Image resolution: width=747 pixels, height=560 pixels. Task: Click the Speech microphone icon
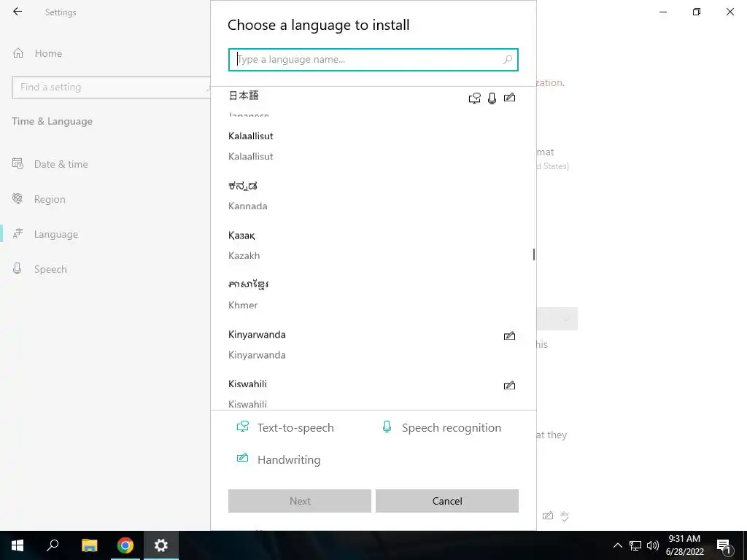point(18,268)
